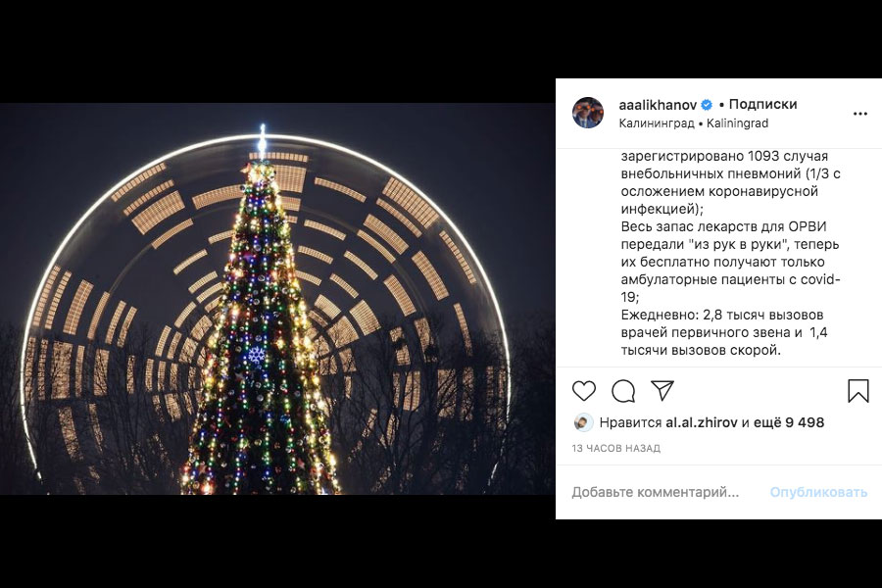This screenshot has height=588, width=882.
Task: Open the Калининград • Kaliningrad location link
Action: (x=693, y=123)
